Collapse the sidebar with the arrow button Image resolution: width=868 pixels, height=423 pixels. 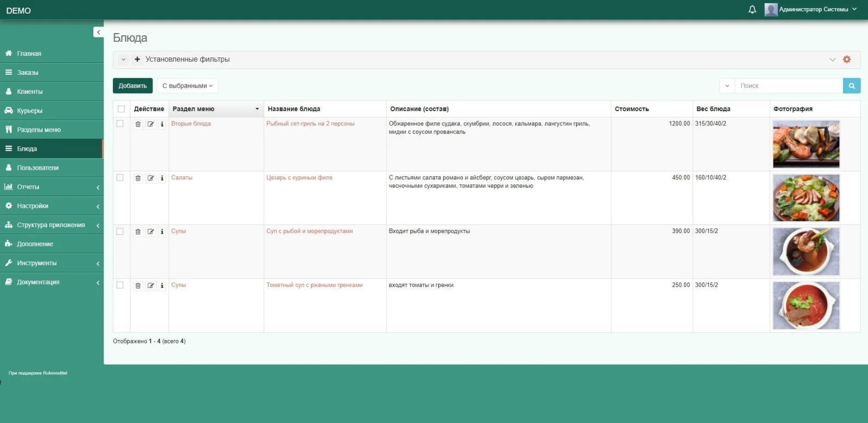coord(98,33)
